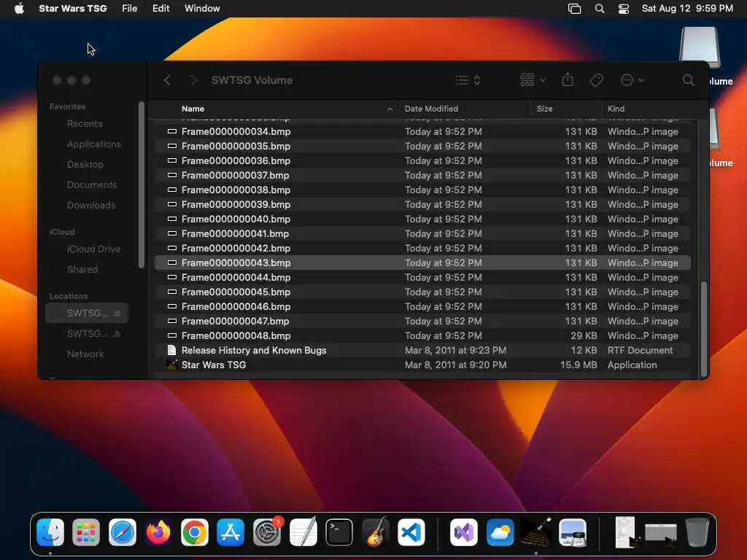Screen dimensions: 747x560
Task: Launch Google Chrome from the Dock
Action: click(194, 532)
